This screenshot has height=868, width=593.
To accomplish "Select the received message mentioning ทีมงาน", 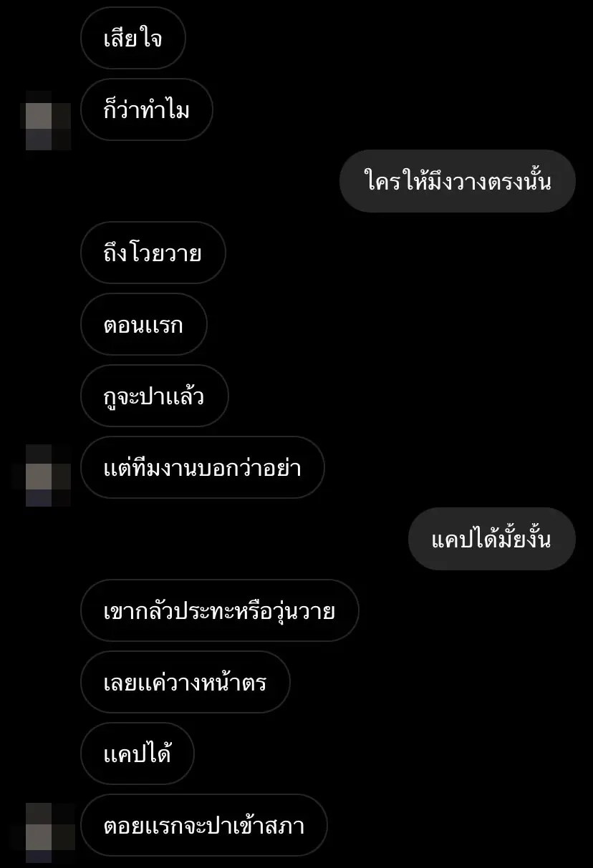I will (203, 467).
